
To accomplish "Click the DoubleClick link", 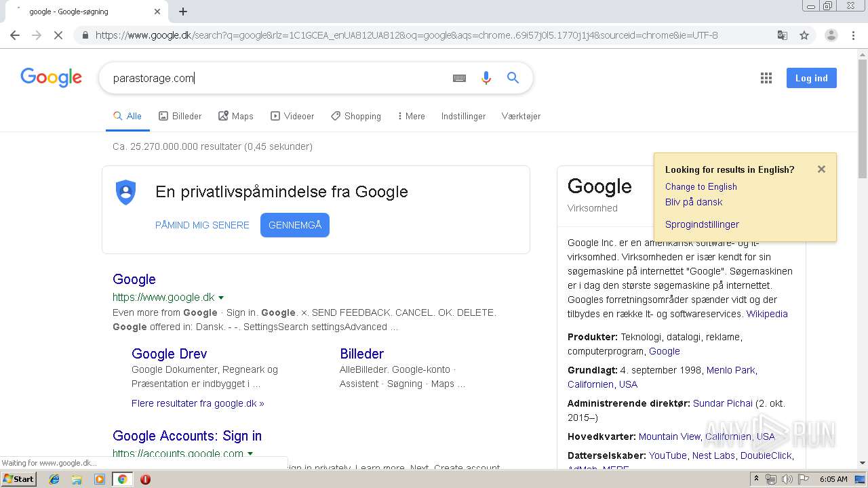I will click(766, 455).
